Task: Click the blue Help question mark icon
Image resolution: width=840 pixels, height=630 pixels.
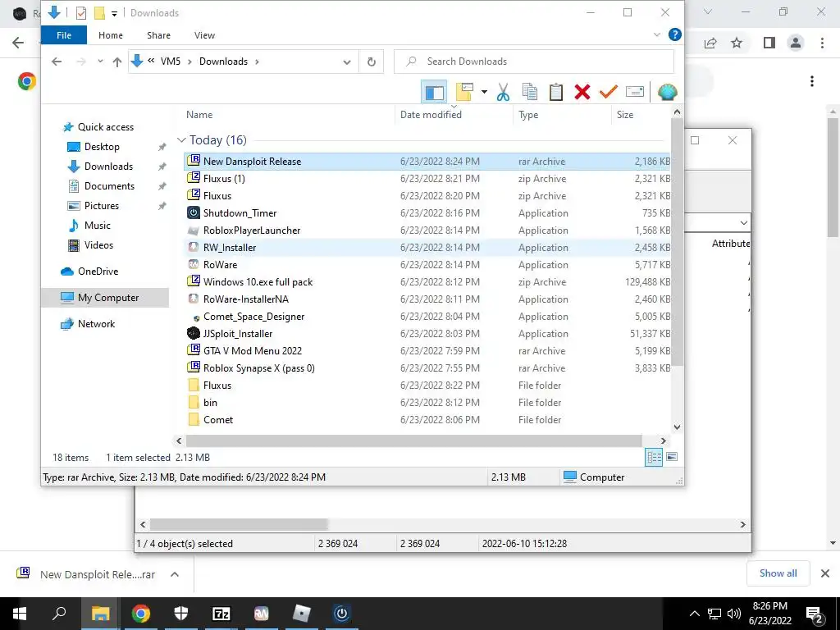Action: pos(675,34)
